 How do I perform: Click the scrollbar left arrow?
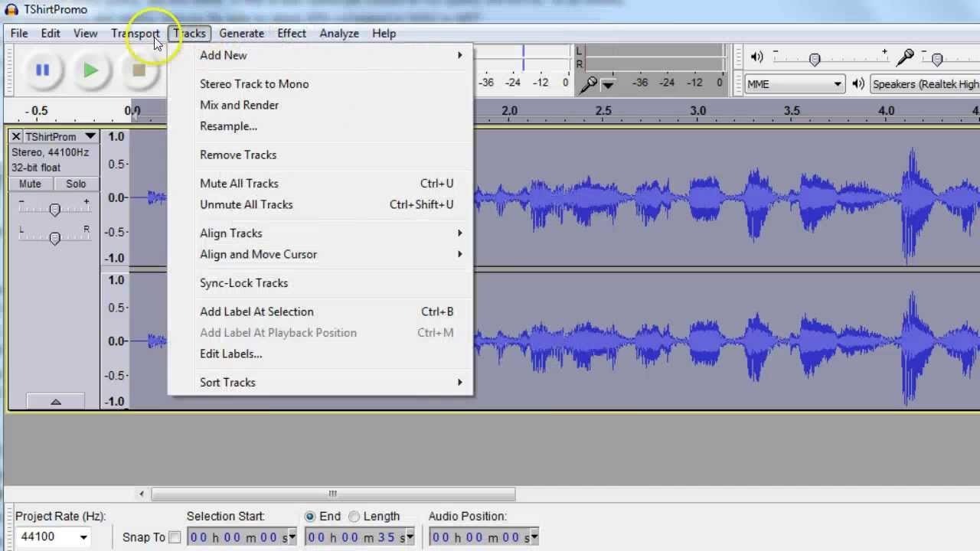coord(141,494)
